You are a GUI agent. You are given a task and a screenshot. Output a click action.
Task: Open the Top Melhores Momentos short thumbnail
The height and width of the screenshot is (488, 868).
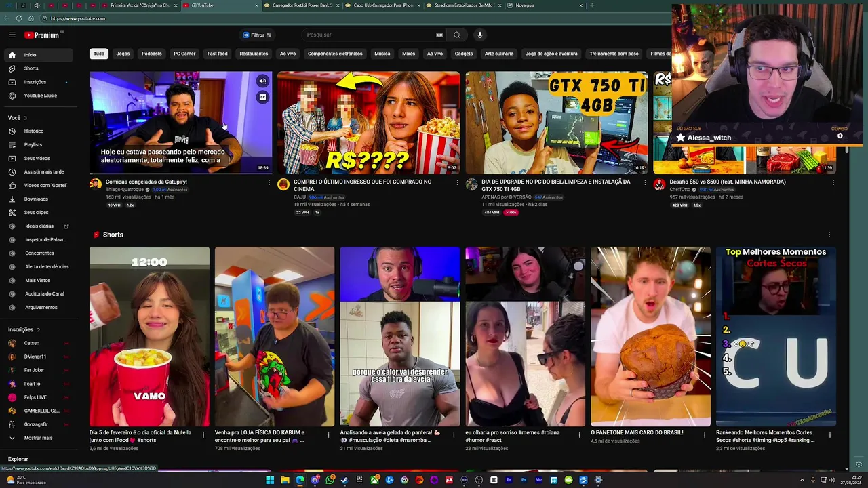click(x=776, y=336)
